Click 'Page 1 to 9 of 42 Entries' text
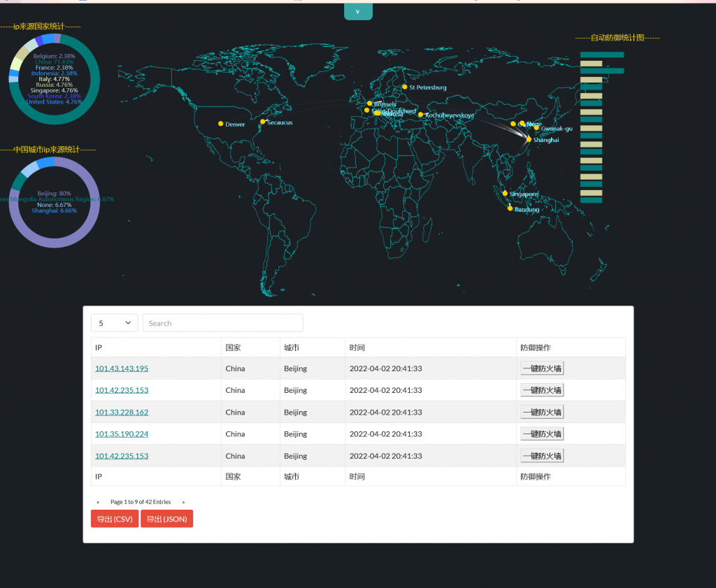 click(141, 502)
